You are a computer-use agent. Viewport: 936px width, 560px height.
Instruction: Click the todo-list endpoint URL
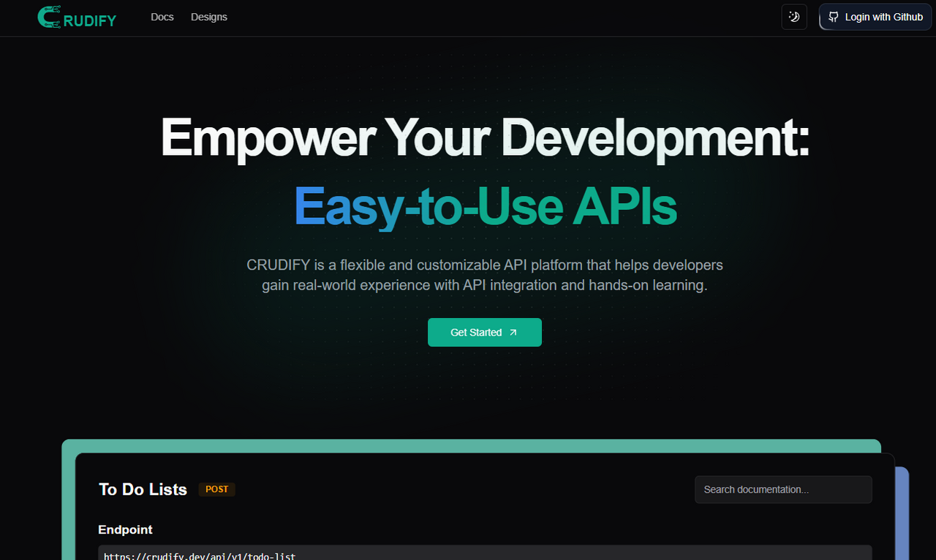(200, 556)
